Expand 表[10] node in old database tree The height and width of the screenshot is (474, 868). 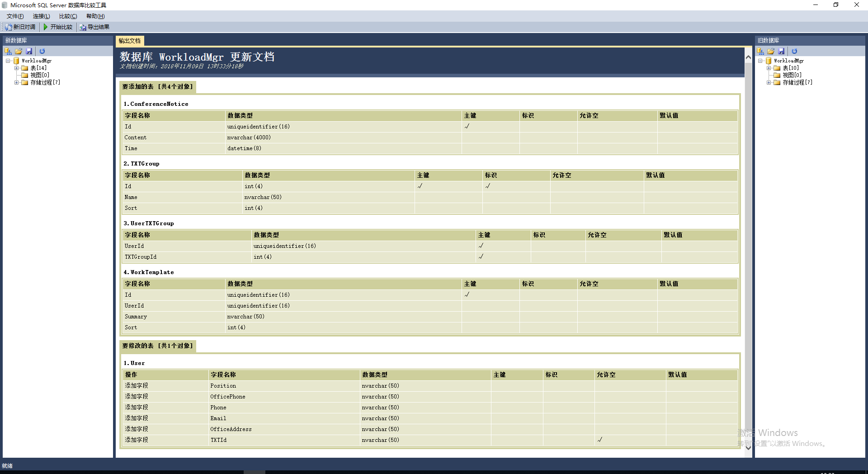click(769, 68)
